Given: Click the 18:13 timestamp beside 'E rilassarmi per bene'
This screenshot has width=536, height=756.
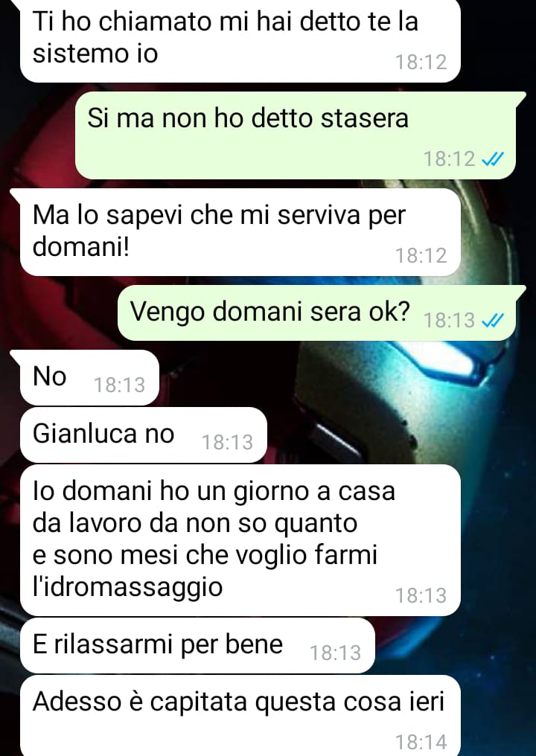Looking at the screenshot, I should (x=335, y=653).
